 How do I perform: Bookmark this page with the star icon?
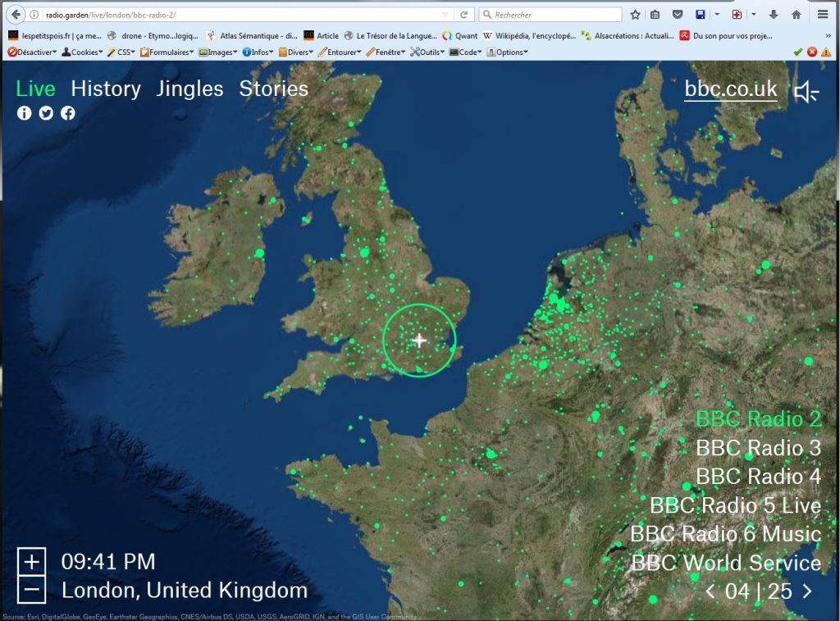(635, 15)
